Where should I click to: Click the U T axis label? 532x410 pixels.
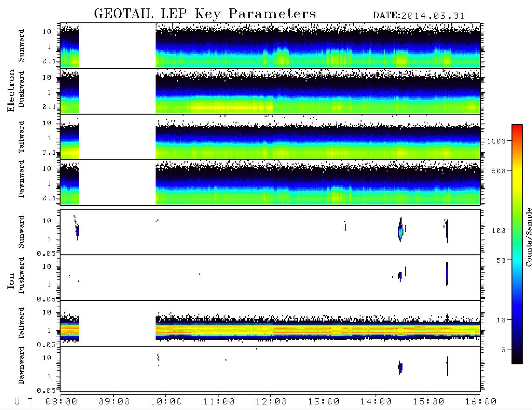pos(23,402)
